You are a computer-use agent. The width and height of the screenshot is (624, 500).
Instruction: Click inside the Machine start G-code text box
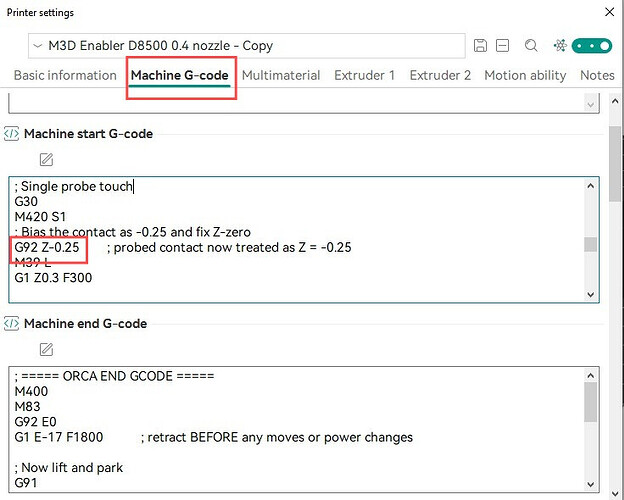coord(304,240)
